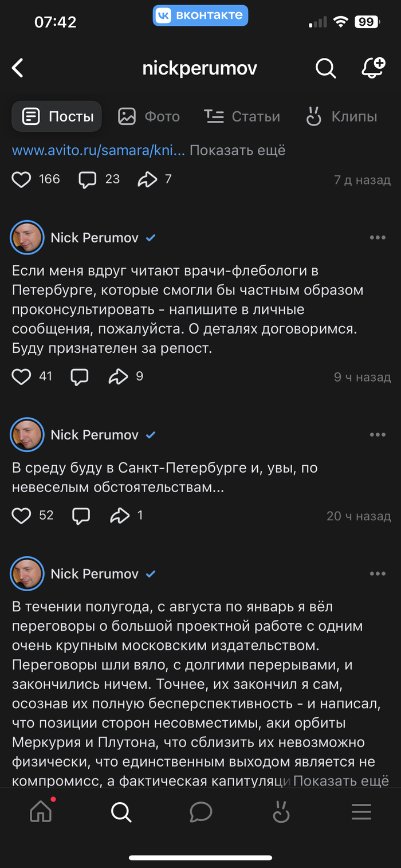This screenshot has width=401, height=868.
Task: Open the search on nickperumov's profile
Action: click(325, 68)
